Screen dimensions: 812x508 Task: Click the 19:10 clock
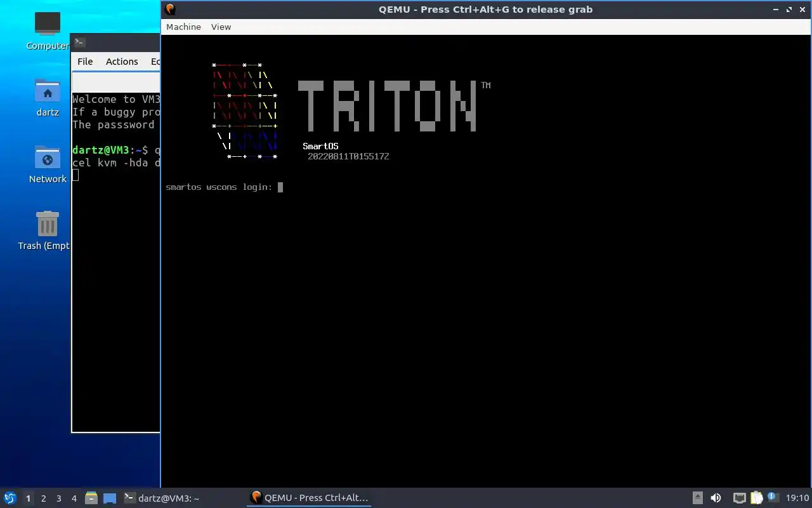click(x=797, y=498)
